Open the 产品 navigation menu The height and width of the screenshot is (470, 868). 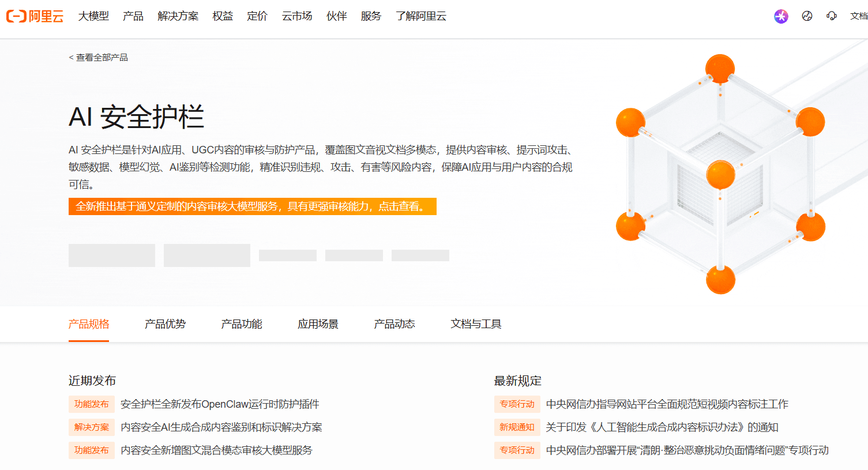pyautogui.click(x=133, y=16)
